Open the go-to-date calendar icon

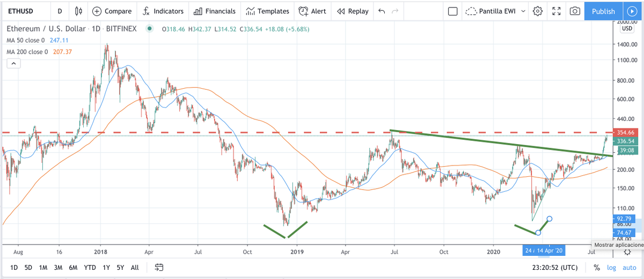(x=159, y=267)
